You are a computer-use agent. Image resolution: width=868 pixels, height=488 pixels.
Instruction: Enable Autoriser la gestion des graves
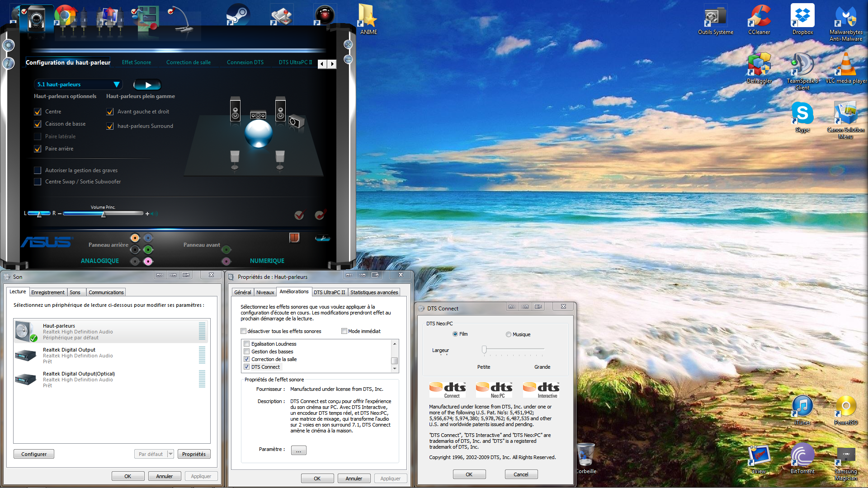pyautogui.click(x=38, y=170)
